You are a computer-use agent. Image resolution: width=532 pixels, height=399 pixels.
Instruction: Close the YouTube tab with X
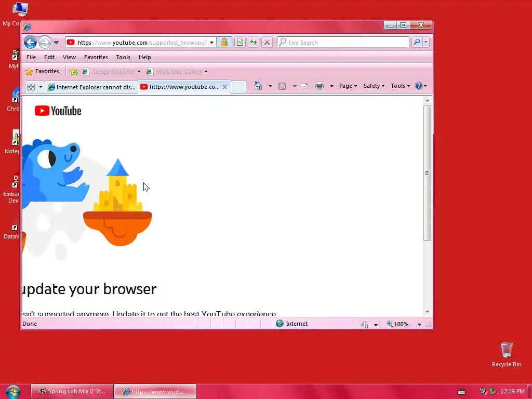click(224, 87)
